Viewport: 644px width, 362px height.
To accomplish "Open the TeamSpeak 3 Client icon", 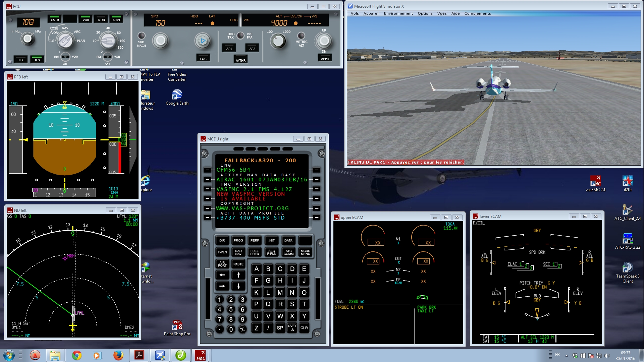I will (x=628, y=273).
